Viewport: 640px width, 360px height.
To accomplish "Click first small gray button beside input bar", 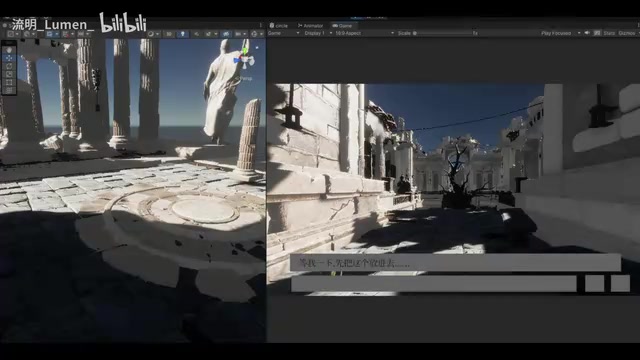I will pyautogui.click(x=594, y=284).
